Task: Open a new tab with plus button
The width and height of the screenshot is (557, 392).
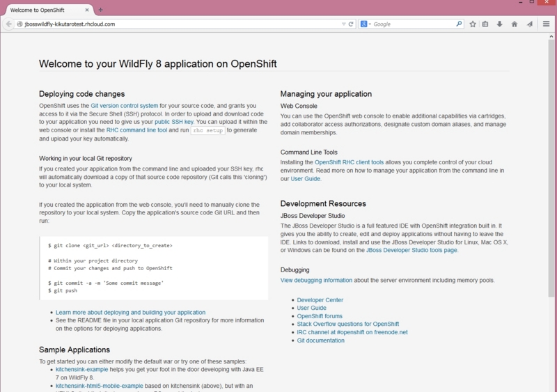Action: 100,10
